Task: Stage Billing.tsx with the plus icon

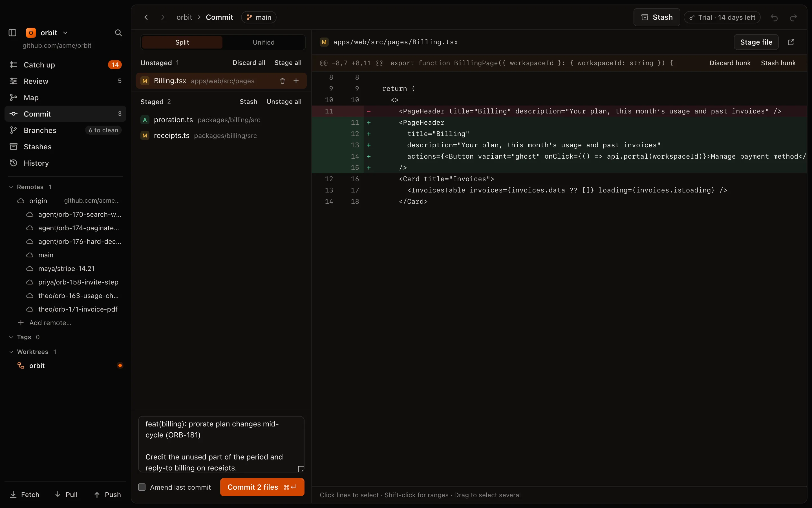Action: coord(296,81)
